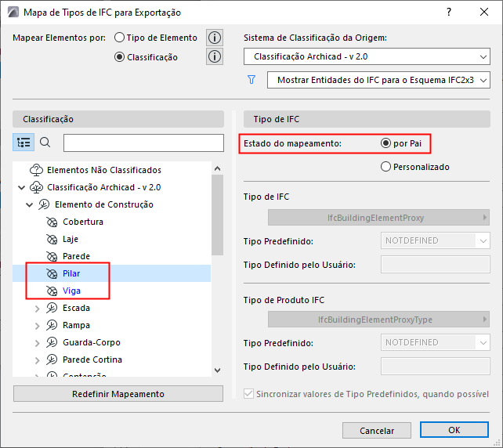This screenshot has width=503, height=448.
Task: Open Tipo Predefinido dropdown under Tipo de IFC
Action: point(436,240)
